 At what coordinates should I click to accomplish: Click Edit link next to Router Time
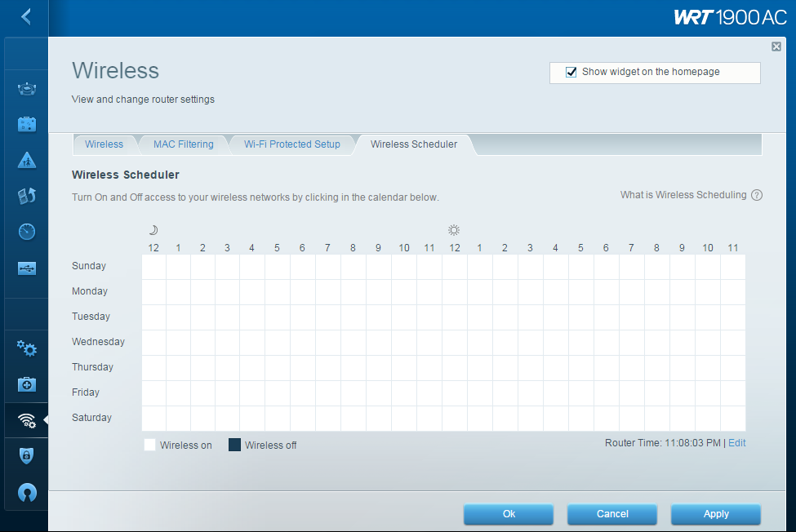(736, 443)
